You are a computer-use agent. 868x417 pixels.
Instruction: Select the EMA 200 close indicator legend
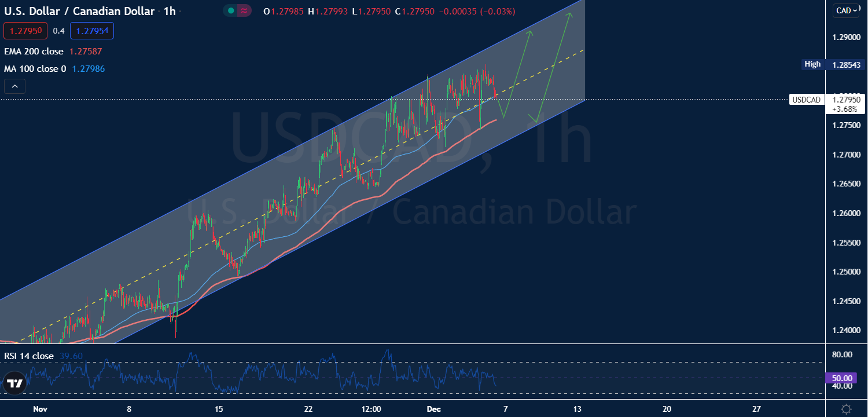34,52
